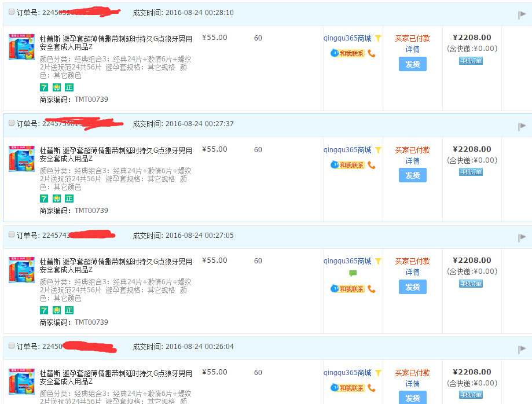Click the consumer protection shield badge in 00:28:10 order

57,87
